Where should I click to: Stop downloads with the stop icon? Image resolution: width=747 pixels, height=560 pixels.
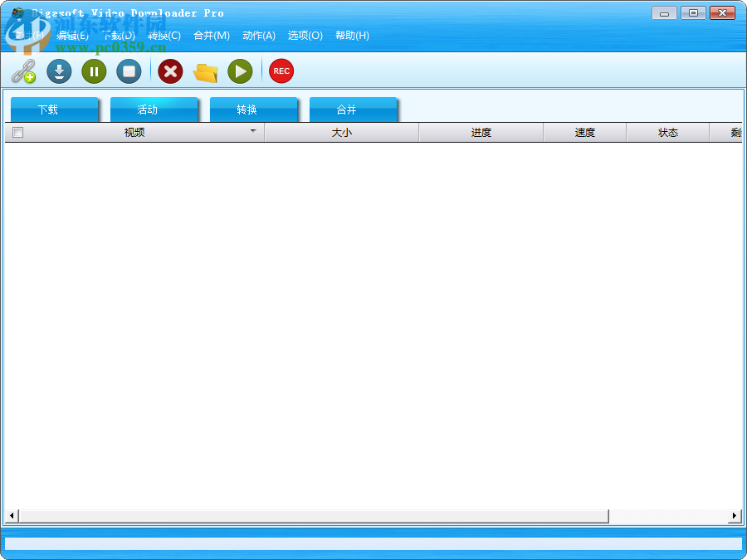[x=128, y=71]
